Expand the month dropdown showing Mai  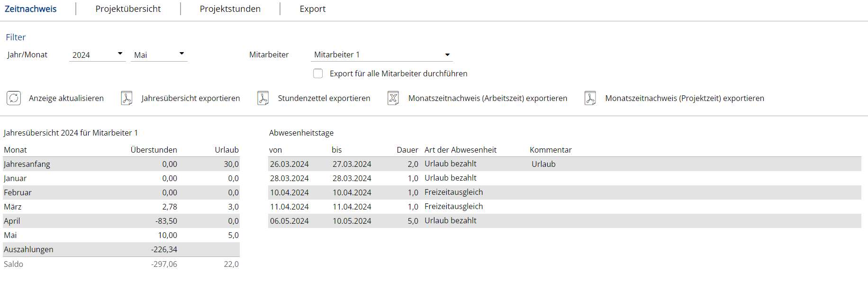click(159, 55)
